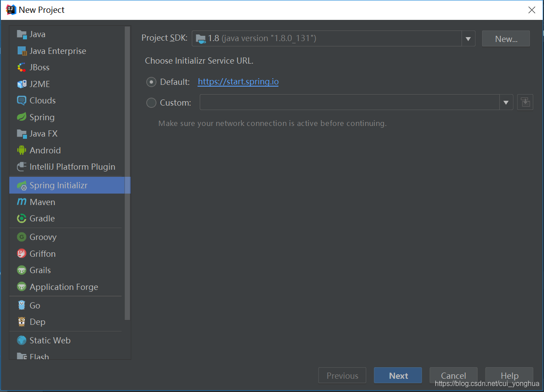Click the Maven m icon
Screen dimensions: 544x392
click(22, 202)
